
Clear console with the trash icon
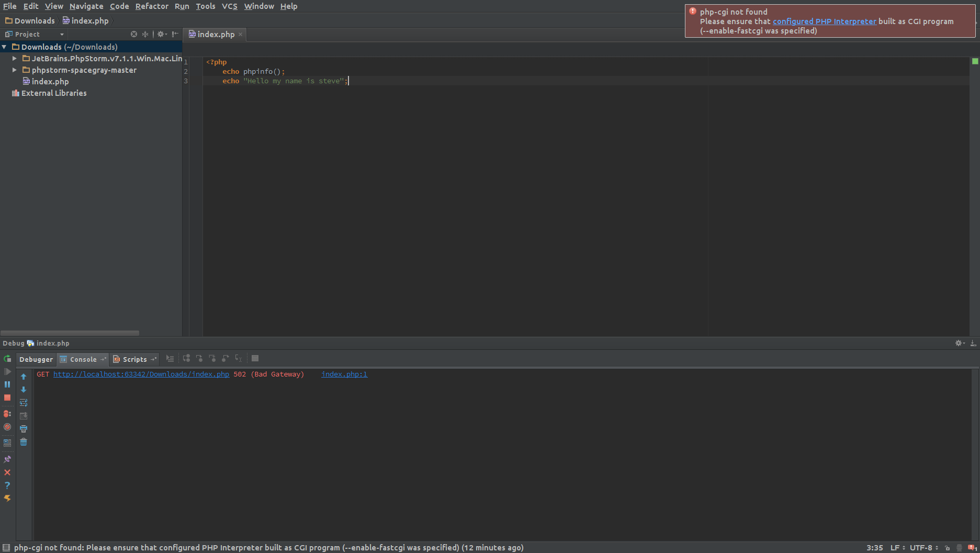coord(24,442)
